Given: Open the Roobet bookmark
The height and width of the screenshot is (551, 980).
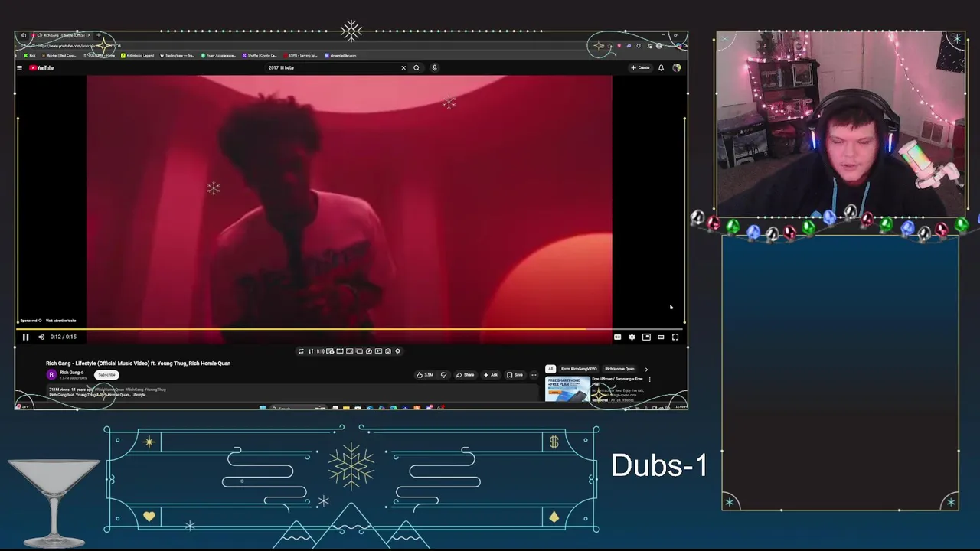Looking at the screenshot, I should click(60, 55).
